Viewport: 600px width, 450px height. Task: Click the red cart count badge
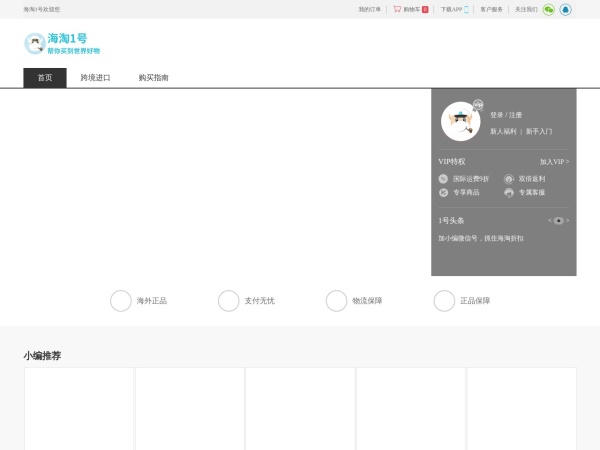[425, 10]
